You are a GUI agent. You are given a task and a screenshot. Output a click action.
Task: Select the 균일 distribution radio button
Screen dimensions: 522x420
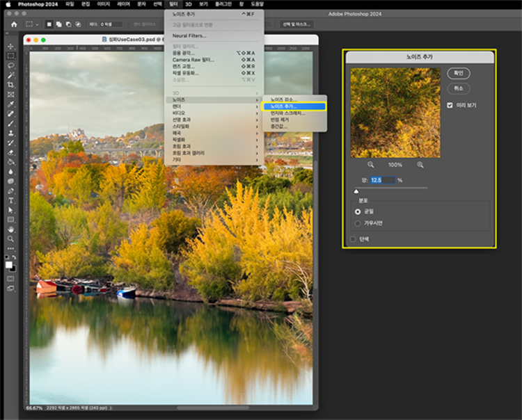[358, 211]
